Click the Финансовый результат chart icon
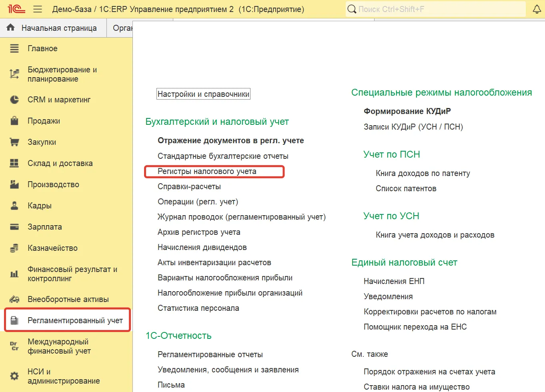Viewport: 545px width, 392px height. point(14,274)
